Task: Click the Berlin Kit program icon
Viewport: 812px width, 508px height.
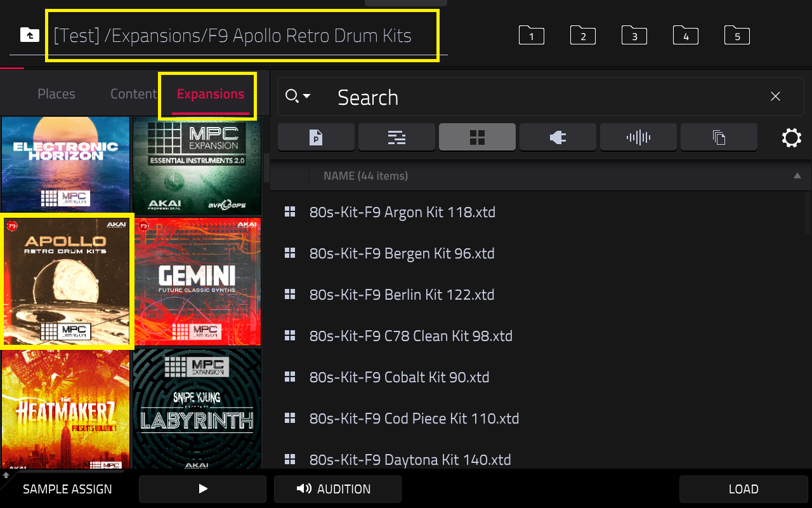Action: [290, 295]
